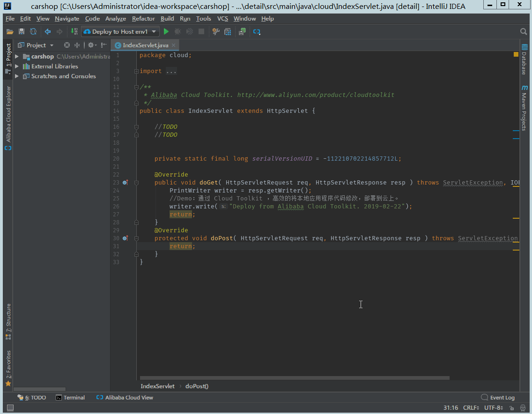Open the Refactor menu
This screenshot has height=414, width=532.
tap(143, 19)
